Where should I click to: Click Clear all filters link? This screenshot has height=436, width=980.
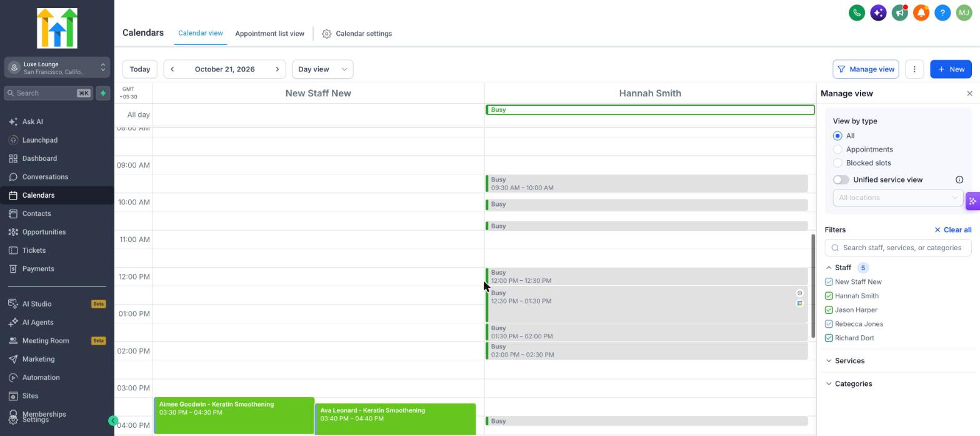coord(952,230)
